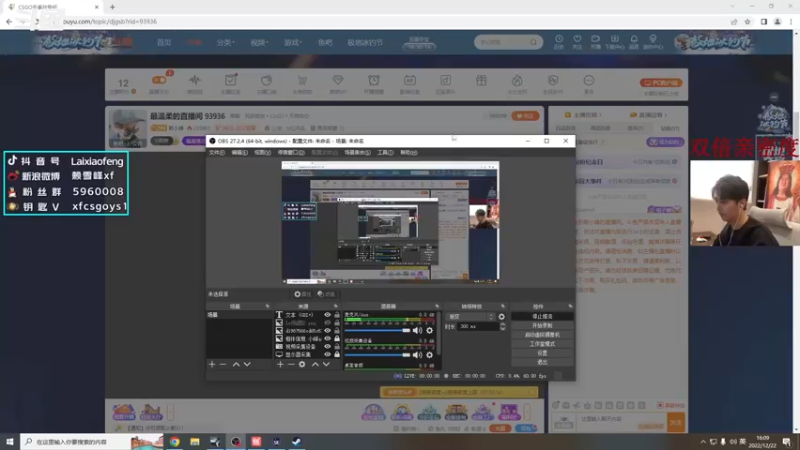Open the 渐变 transition type dropdown
The height and width of the screenshot is (450, 800).
click(470, 317)
